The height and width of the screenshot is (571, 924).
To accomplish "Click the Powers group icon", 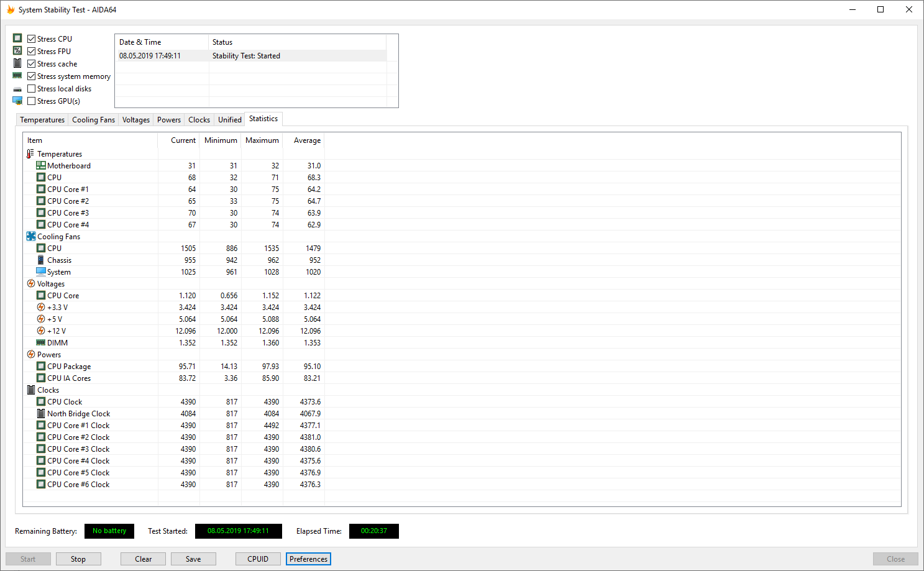I will click(31, 355).
